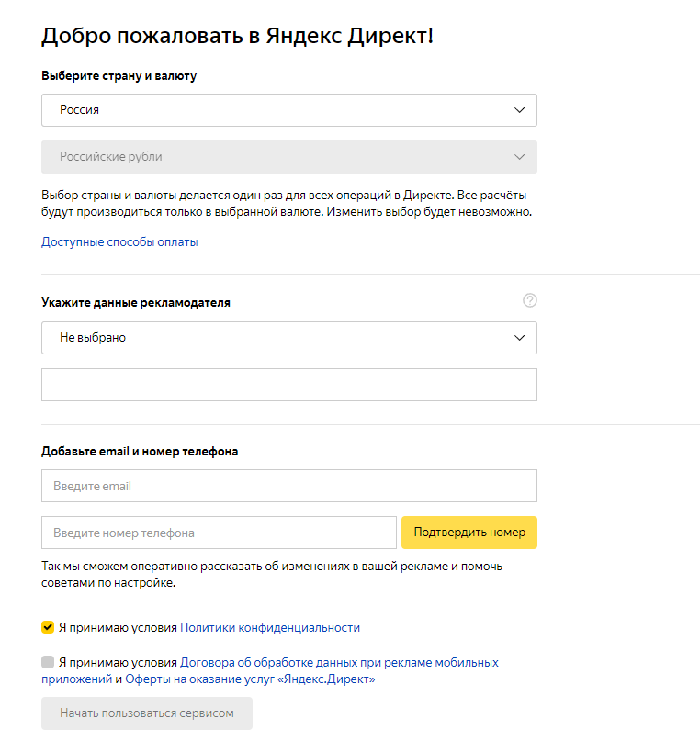Image resolution: width=700 pixels, height=752 pixels.
Task: Click the question mark help icon
Action: [x=530, y=300]
